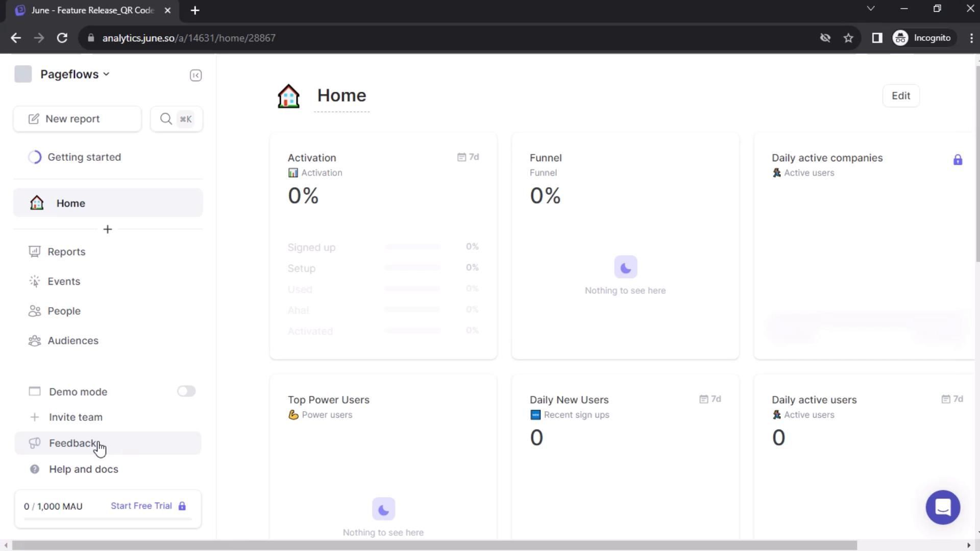Reload the page in browser
The width and height of the screenshot is (980, 551).
(62, 38)
